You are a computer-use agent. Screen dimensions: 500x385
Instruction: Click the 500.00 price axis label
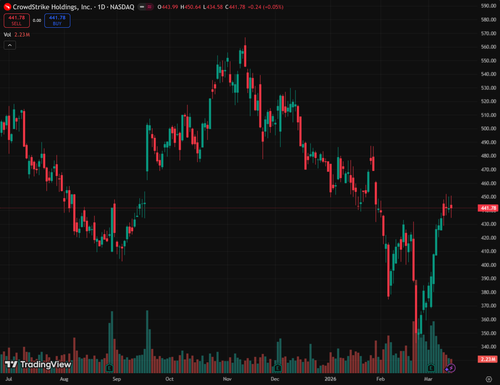[489, 128]
